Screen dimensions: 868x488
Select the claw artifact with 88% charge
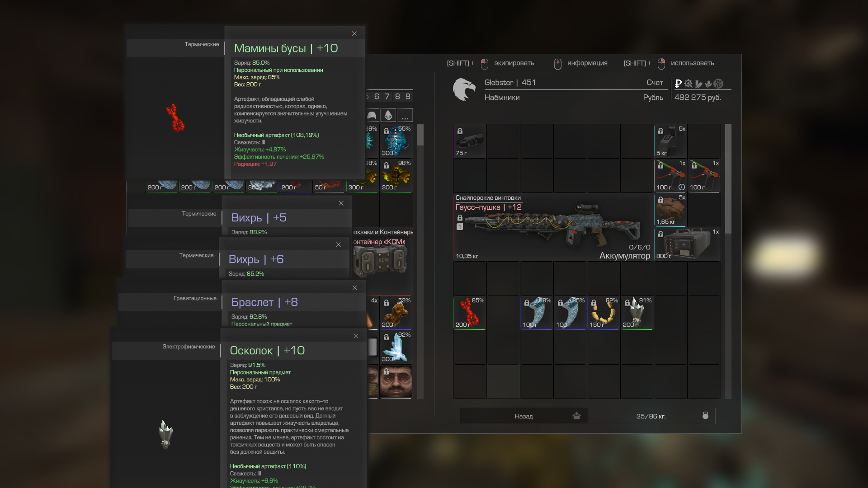(537, 313)
